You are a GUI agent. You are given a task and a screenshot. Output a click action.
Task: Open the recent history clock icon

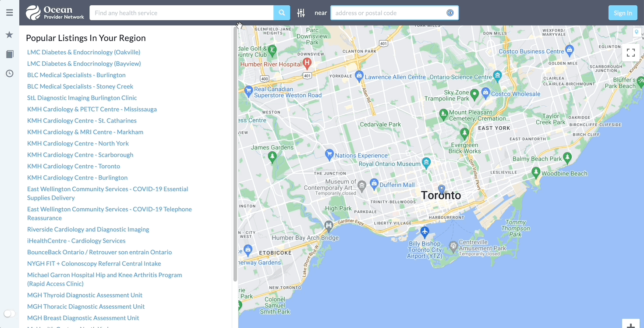(x=9, y=73)
